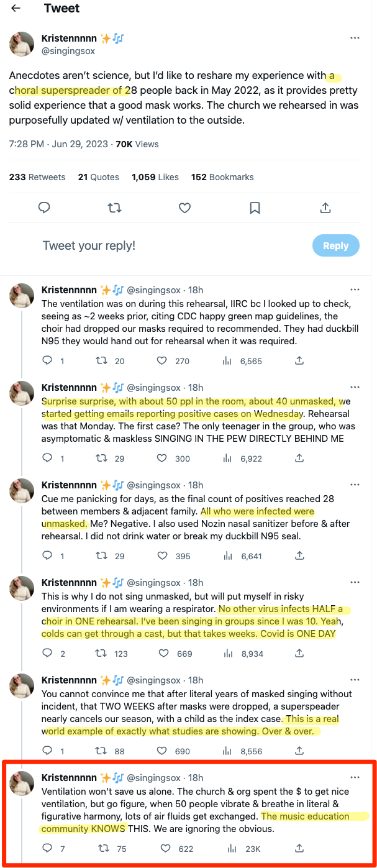Open @singingsox profile handle in main tweet
Screen dimensions: 377x868
68,51
